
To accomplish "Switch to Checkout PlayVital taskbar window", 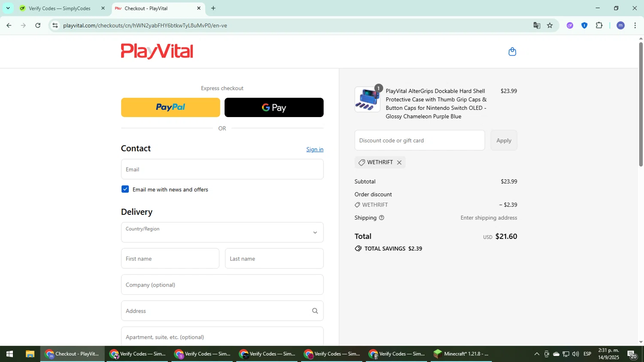I will pyautogui.click(x=73, y=354).
